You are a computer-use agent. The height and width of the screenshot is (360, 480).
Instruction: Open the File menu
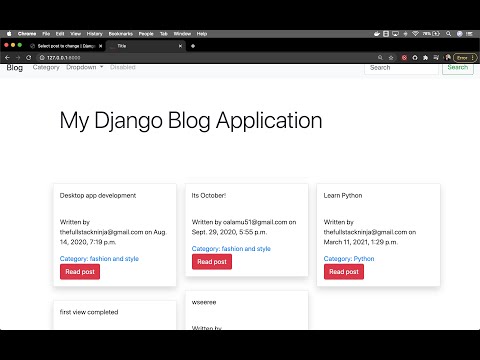tap(46, 34)
